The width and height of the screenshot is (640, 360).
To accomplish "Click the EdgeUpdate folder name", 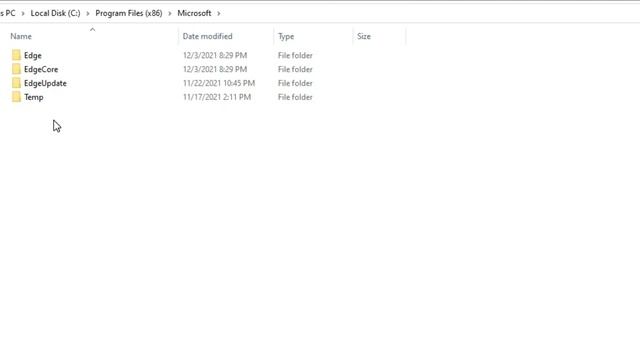I will (45, 83).
